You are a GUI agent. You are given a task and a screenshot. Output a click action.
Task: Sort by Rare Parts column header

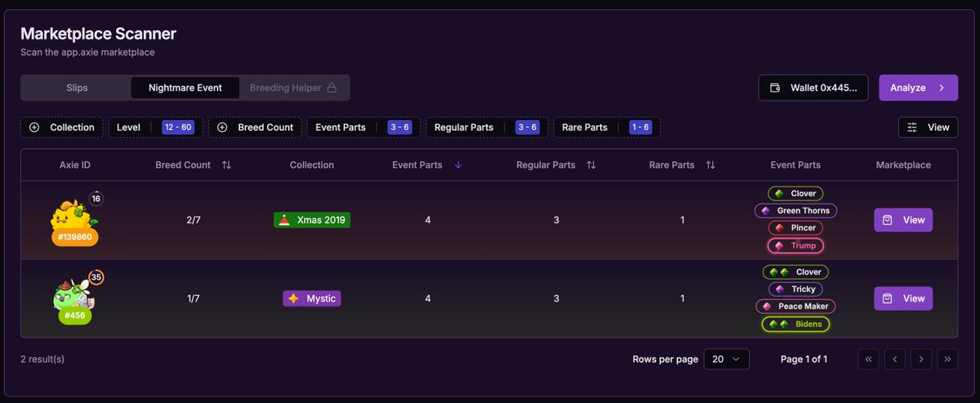click(x=682, y=165)
